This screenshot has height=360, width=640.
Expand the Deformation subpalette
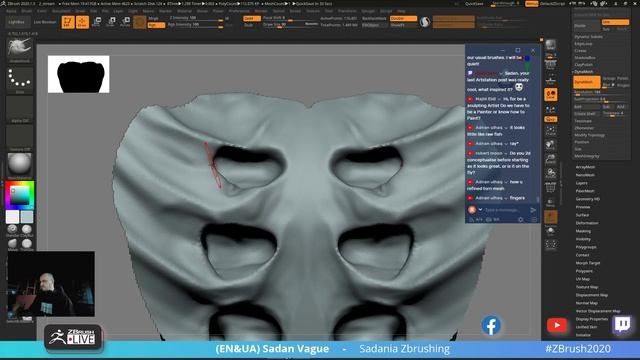pyautogui.click(x=587, y=223)
